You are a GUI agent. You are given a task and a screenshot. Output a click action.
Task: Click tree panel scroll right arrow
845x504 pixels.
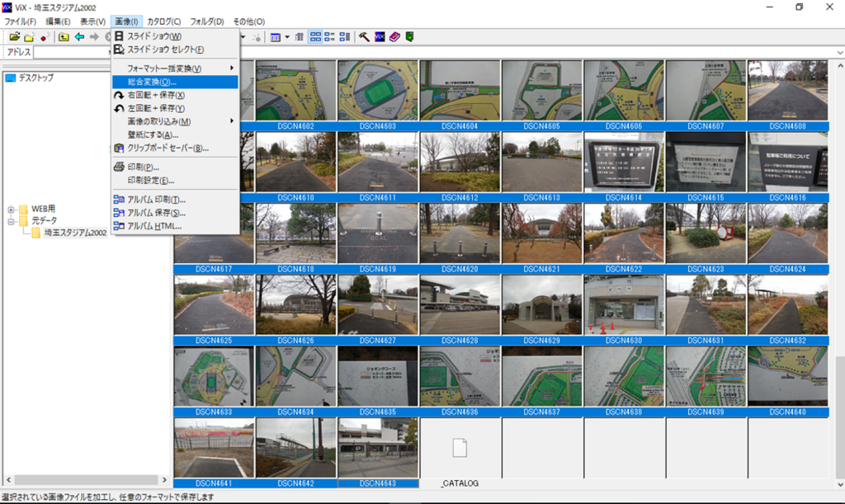[164, 479]
